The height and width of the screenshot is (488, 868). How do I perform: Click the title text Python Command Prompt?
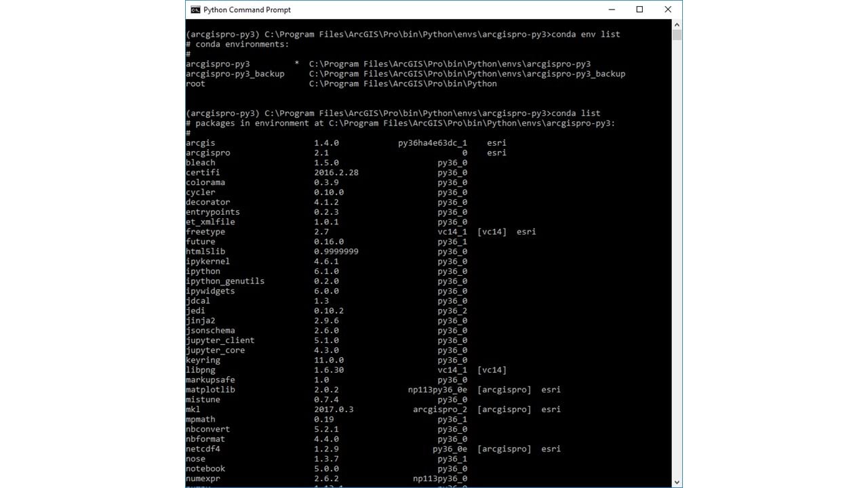[x=247, y=9]
